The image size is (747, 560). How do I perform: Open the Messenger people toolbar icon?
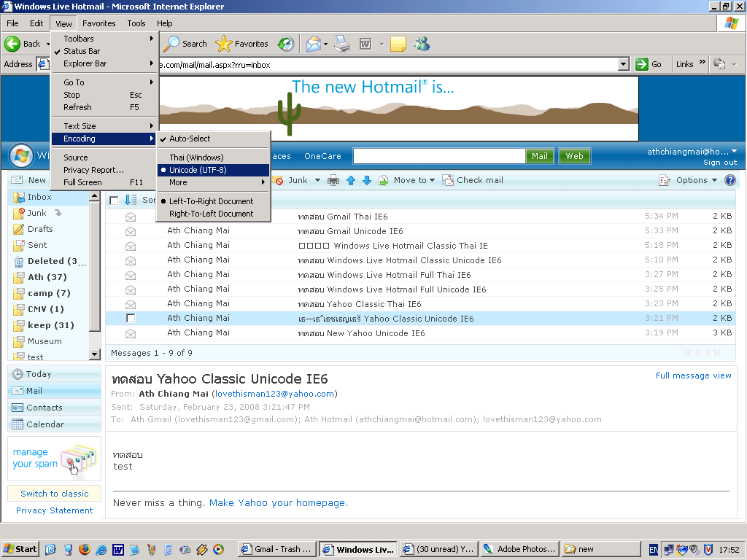tap(422, 44)
